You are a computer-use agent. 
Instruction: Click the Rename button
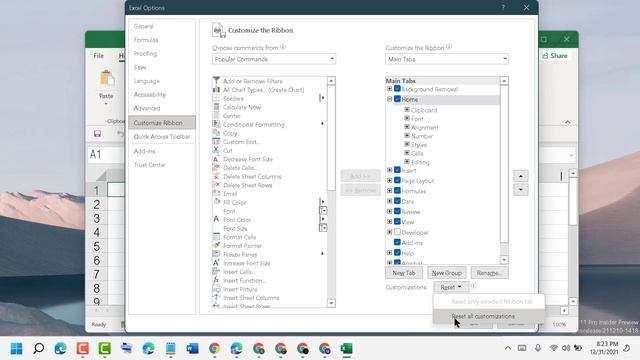point(489,273)
